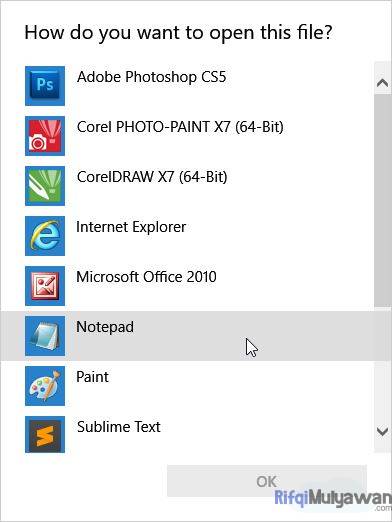Select the "Notepad" label

(x=105, y=327)
